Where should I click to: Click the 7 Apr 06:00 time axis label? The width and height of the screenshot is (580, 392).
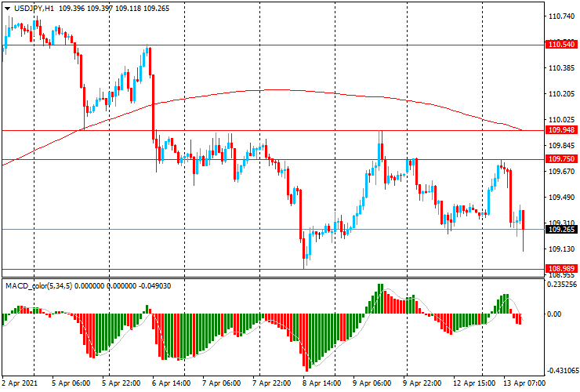[x=222, y=383]
